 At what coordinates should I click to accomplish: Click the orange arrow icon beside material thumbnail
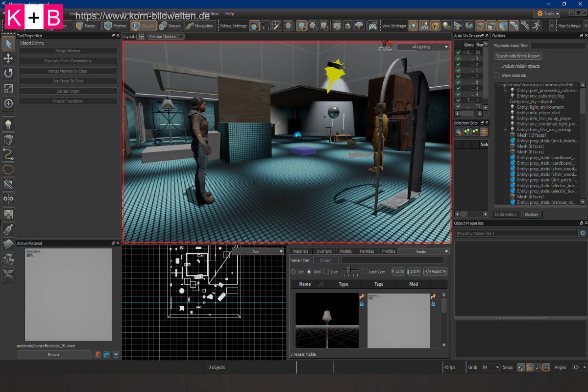[433, 296]
